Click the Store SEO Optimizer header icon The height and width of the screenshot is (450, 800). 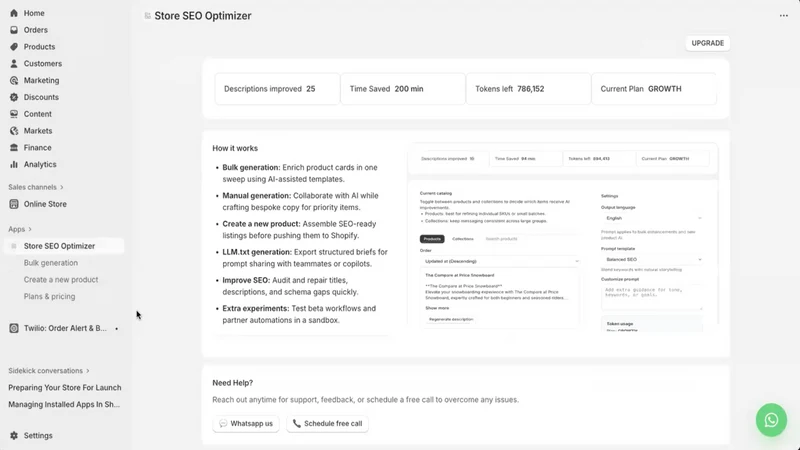pos(147,16)
